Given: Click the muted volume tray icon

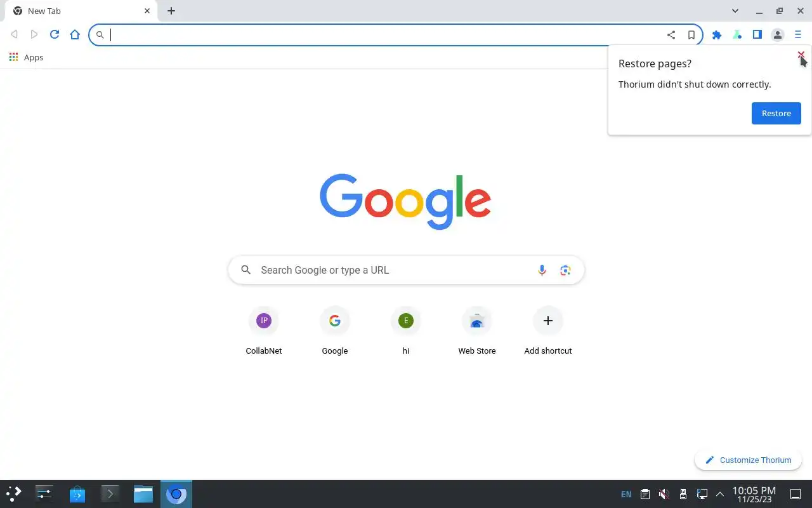Looking at the screenshot, I should tap(664, 494).
